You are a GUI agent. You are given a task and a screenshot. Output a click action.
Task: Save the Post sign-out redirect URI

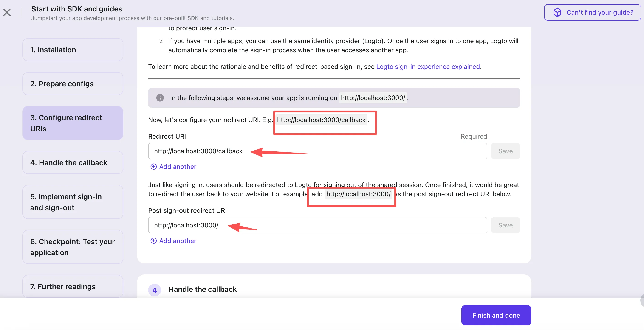[505, 225]
